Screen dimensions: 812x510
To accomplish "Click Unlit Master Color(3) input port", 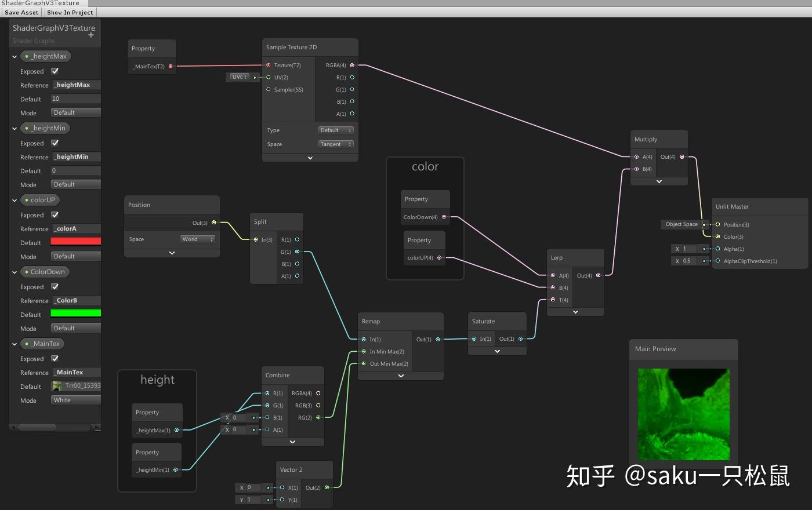I will pyautogui.click(x=717, y=237).
